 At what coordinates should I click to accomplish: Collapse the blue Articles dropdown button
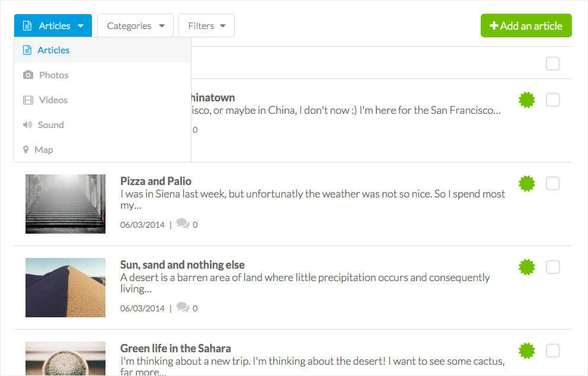click(x=53, y=26)
